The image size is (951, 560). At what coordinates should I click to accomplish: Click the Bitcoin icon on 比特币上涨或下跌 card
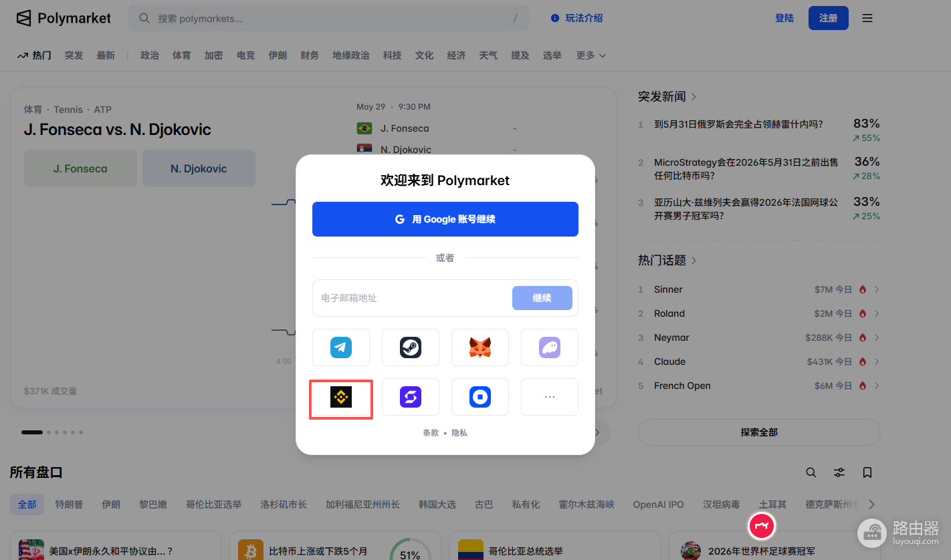251,550
